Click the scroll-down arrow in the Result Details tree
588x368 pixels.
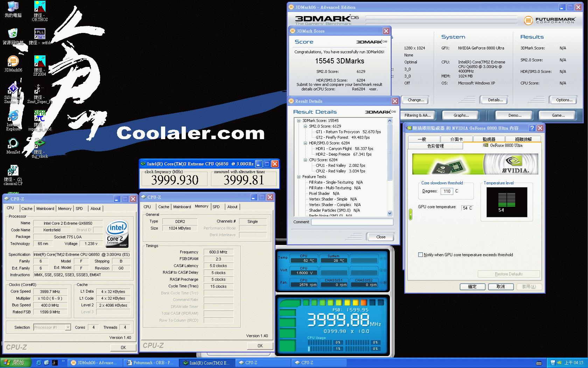[x=390, y=213]
